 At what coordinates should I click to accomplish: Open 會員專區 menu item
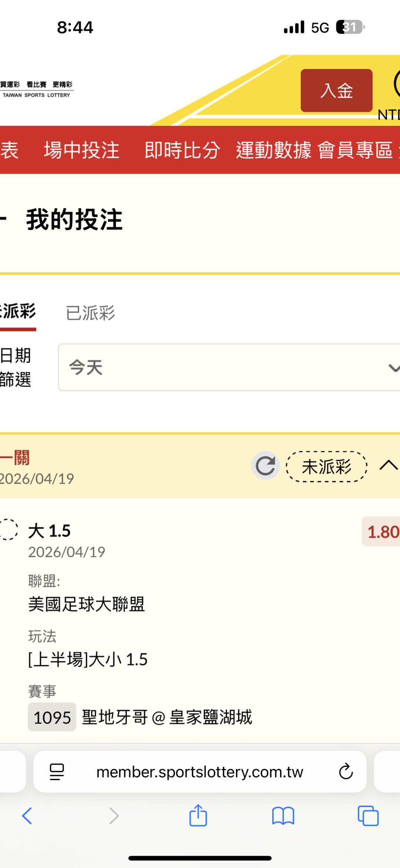click(355, 150)
